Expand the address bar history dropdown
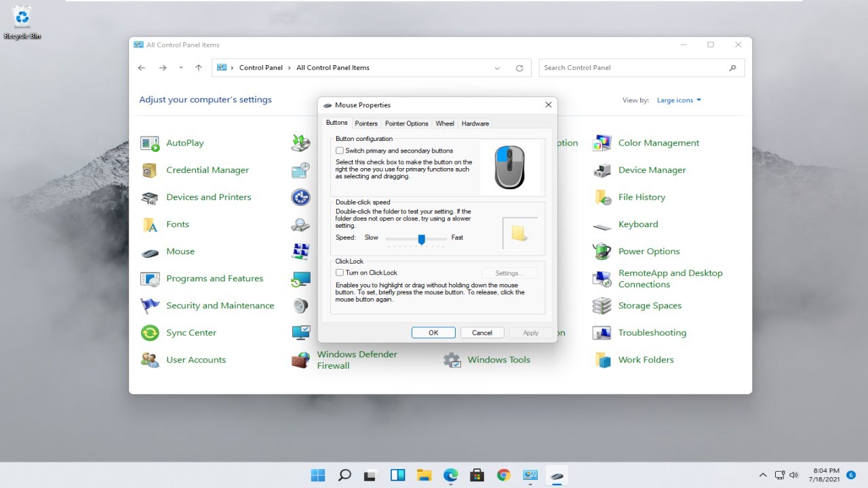Viewport: 868px width, 488px height. pos(497,68)
